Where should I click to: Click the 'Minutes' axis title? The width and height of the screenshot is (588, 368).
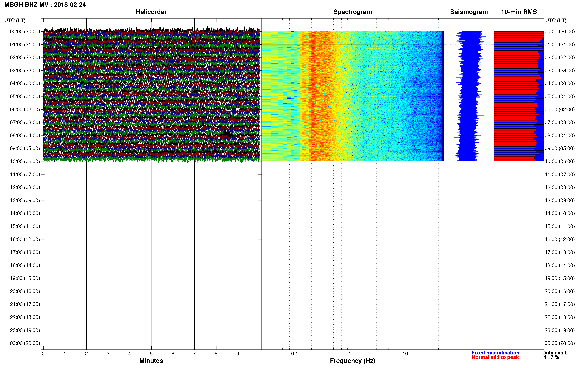151,361
